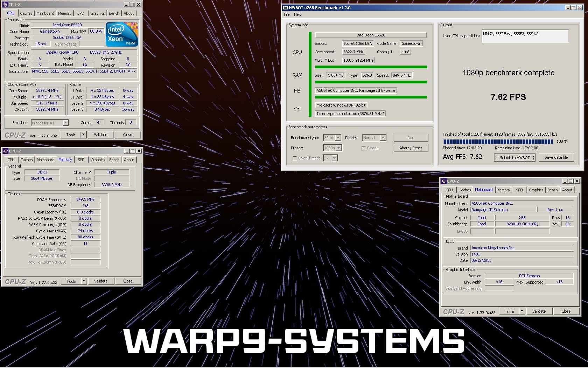588x368 pixels.
Task: Click the Core Speed 3822.74 MHz value
Action: (x=47, y=90)
